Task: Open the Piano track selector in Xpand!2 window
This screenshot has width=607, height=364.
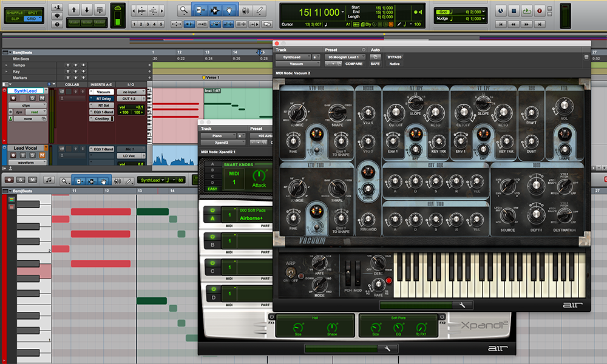Action: pyautogui.click(x=219, y=136)
